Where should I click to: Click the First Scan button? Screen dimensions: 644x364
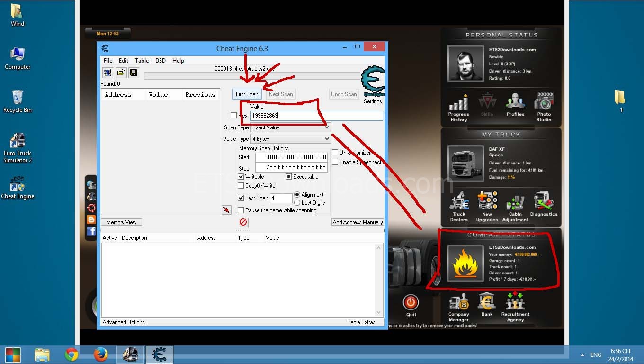[x=246, y=94]
